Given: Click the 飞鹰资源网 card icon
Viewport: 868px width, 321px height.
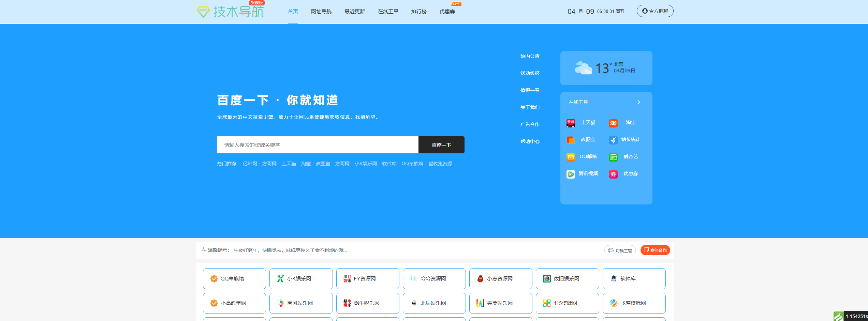Looking at the screenshot, I should tap(614, 303).
